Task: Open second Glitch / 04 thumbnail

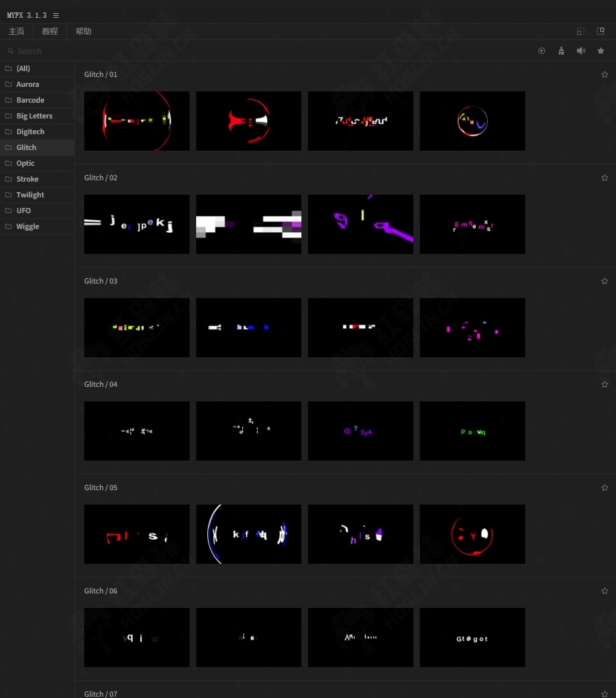Action: pyautogui.click(x=249, y=431)
